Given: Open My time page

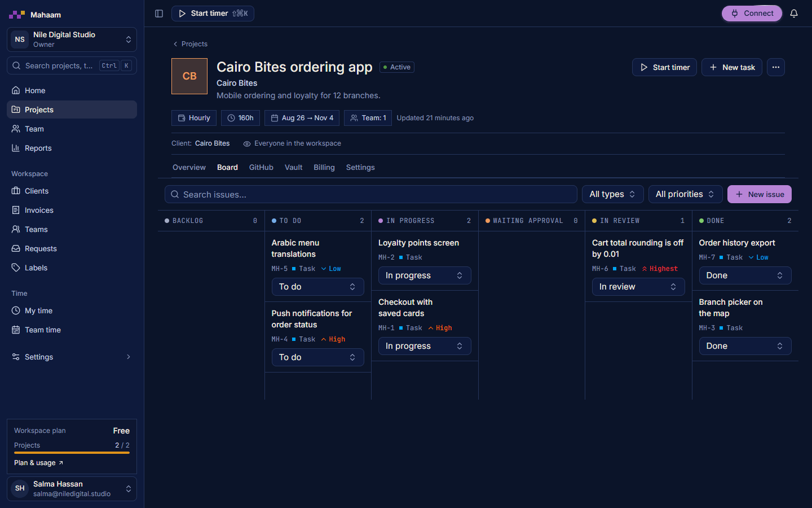Looking at the screenshot, I should tap(72, 310).
